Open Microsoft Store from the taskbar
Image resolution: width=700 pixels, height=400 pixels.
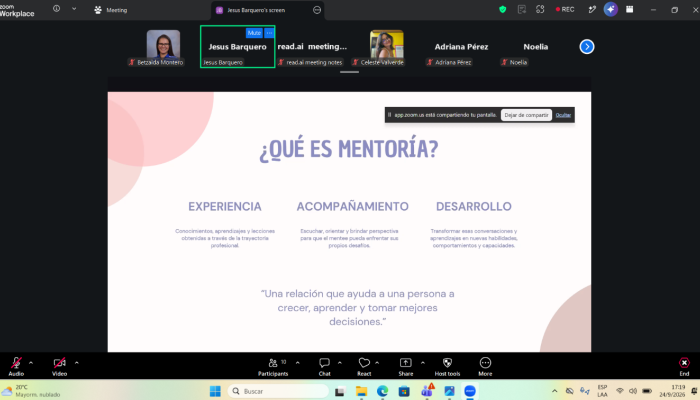[404, 392]
